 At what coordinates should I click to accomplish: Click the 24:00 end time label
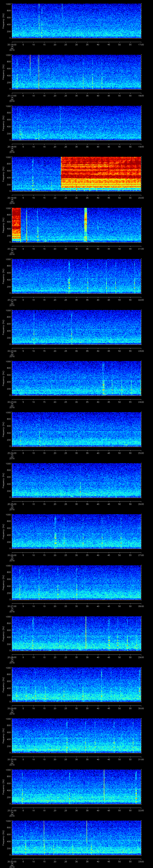(x=141, y=402)
